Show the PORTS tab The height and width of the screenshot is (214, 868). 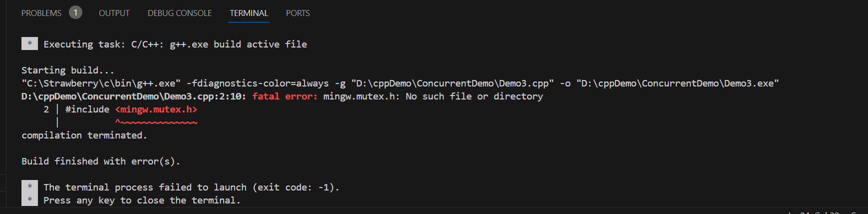298,13
